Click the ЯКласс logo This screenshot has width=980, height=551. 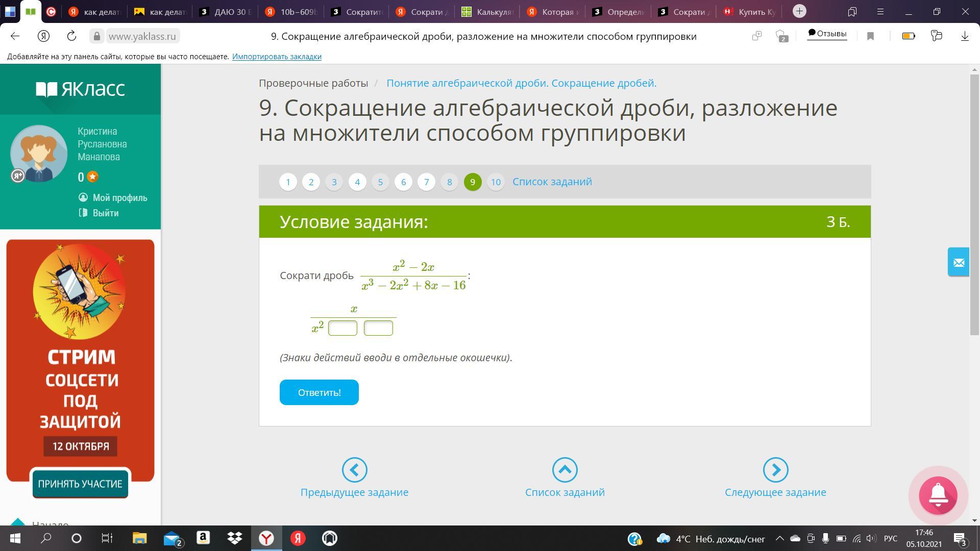coord(80,89)
